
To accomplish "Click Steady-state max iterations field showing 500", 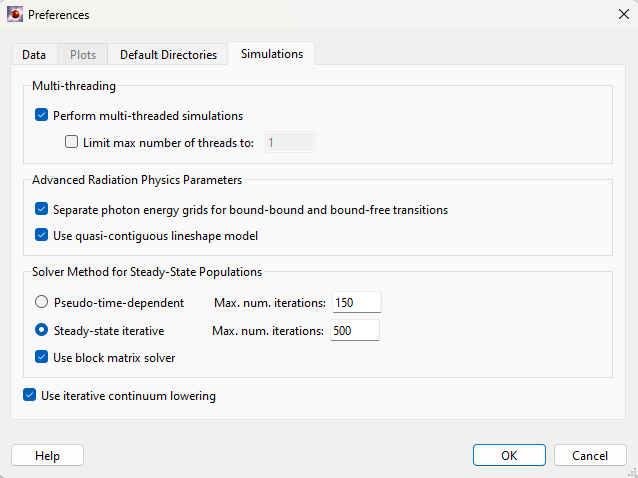I will pos(354,330).
